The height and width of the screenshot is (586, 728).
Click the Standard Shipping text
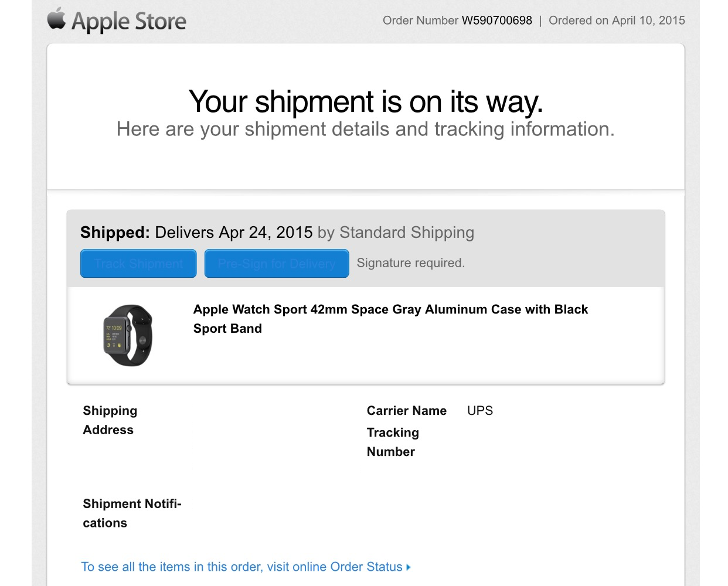pos(407,233)
